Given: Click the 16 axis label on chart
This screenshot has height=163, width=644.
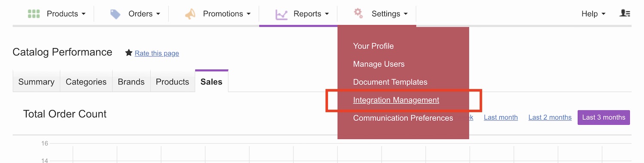Looking at the screenshot, I should [45, 143].
